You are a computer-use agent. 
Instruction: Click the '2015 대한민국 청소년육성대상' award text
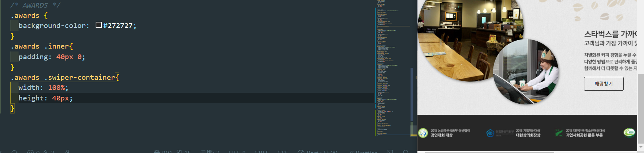click(x=585, y=131)
